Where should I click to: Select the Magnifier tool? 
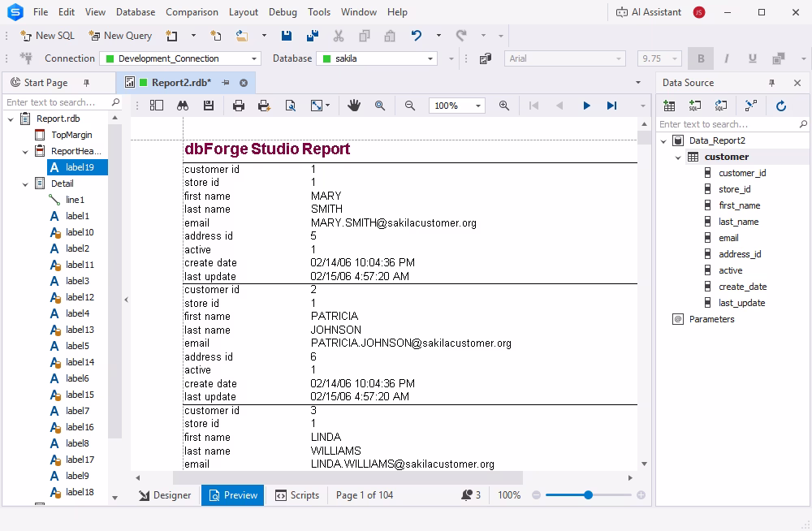click(x=379, y=106)
